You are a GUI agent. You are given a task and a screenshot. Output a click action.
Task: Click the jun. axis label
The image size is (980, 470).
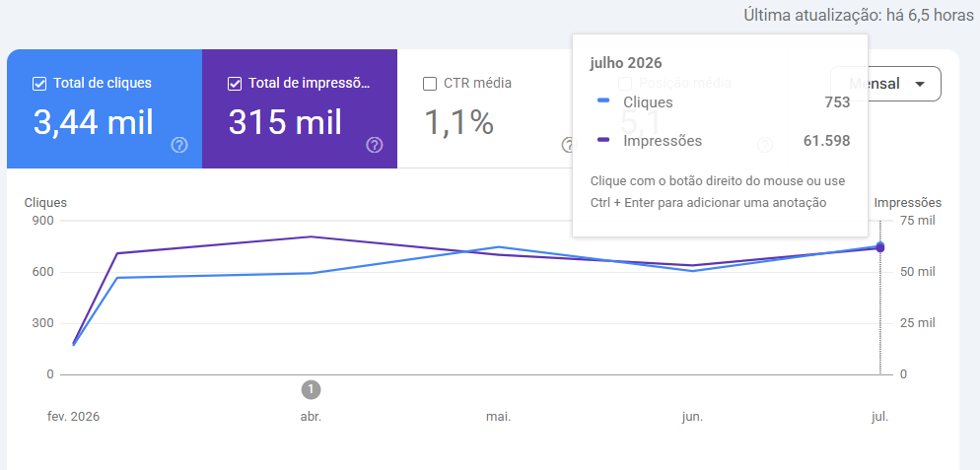point(692,417)
